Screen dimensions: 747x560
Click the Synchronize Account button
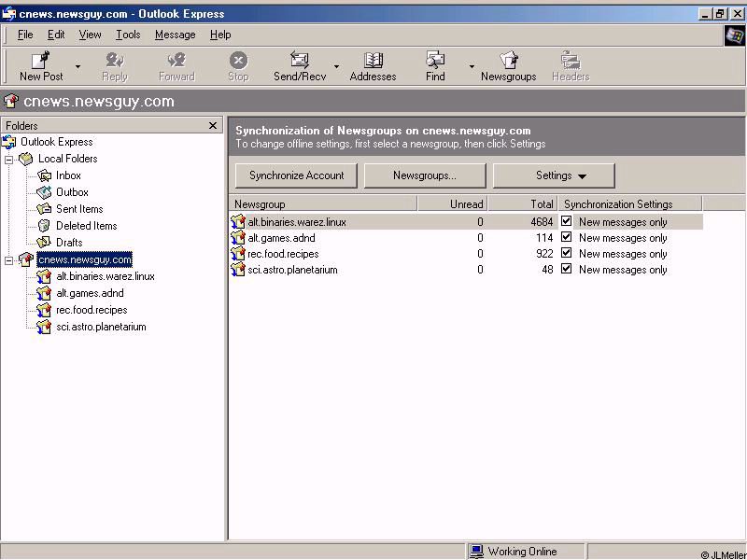296,175
